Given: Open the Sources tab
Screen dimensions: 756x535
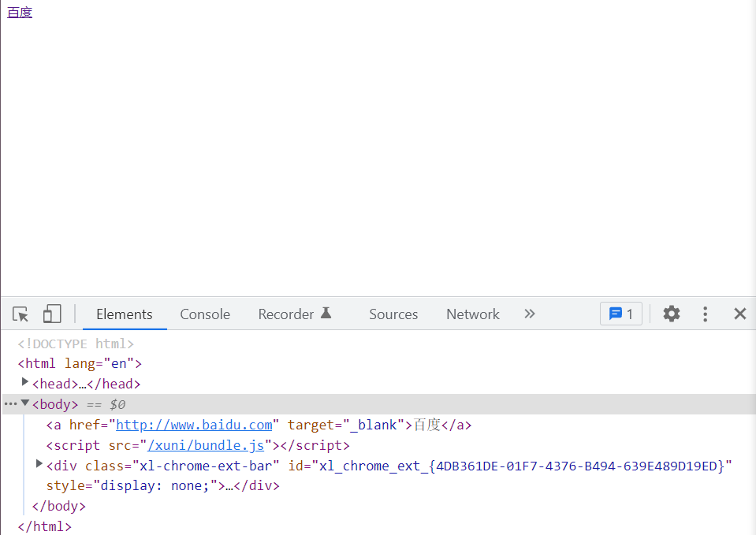Looking at the screenshot, I should [393, 314].
